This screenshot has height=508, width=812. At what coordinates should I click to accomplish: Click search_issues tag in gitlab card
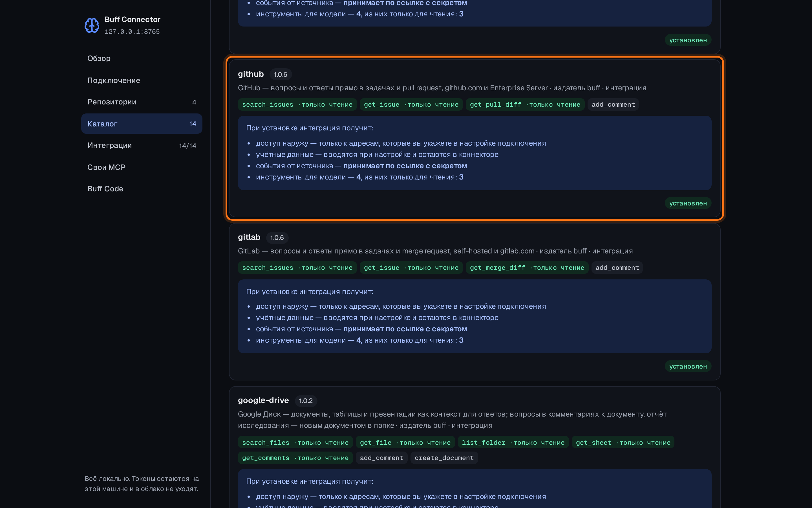pyautogui.click(x=297, y=268)
